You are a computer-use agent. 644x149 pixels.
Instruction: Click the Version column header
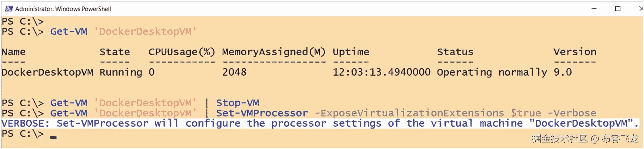(x=575, y=52)
